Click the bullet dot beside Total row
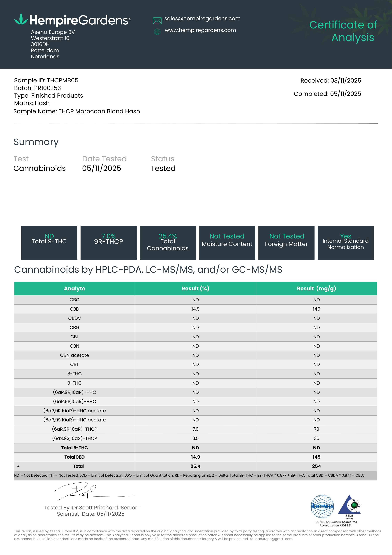The image size is (392, 555). (x=18, y=466)
